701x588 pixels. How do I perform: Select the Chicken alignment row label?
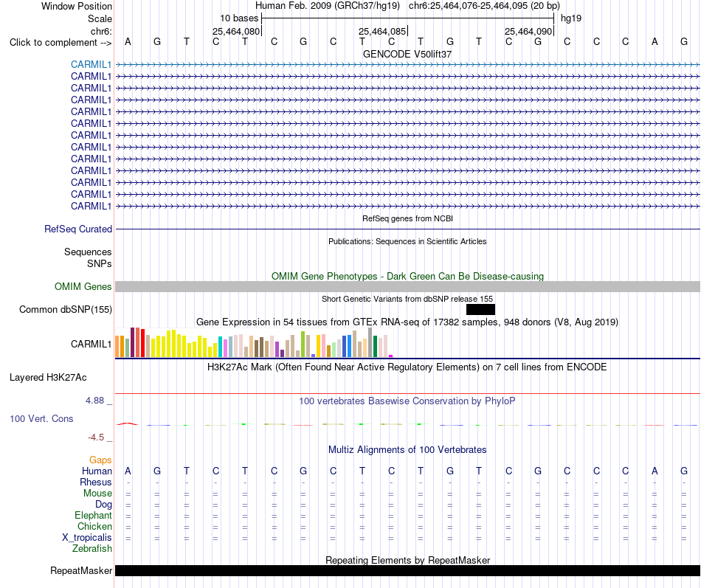(94, 526)
